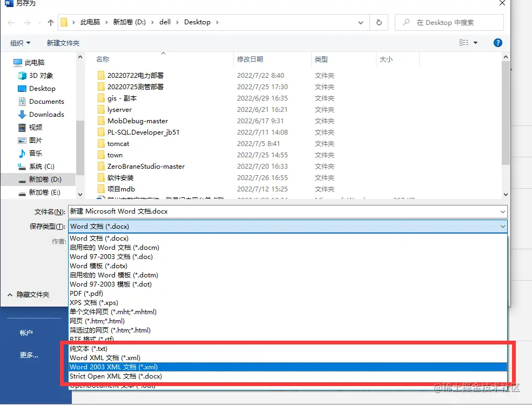The width and height of the screenshot is (532, 405).
Task: Click the Desktop breadcrumb segment
Action: pos(197,22)
